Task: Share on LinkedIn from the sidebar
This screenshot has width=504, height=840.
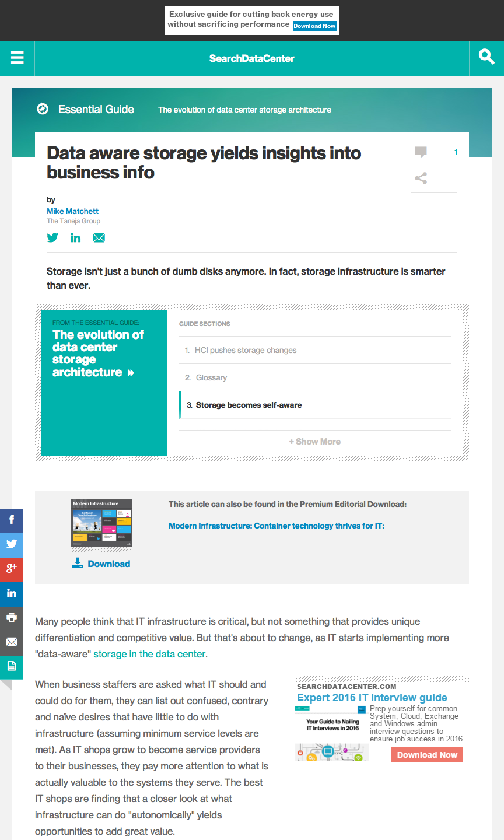Action: point(12,594)
